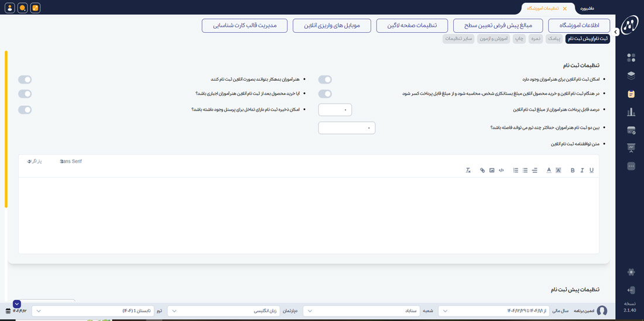This screenshot has width=644, height=321.
Task: Click logout icon in sidebar
Action: [x=631, y=290]
